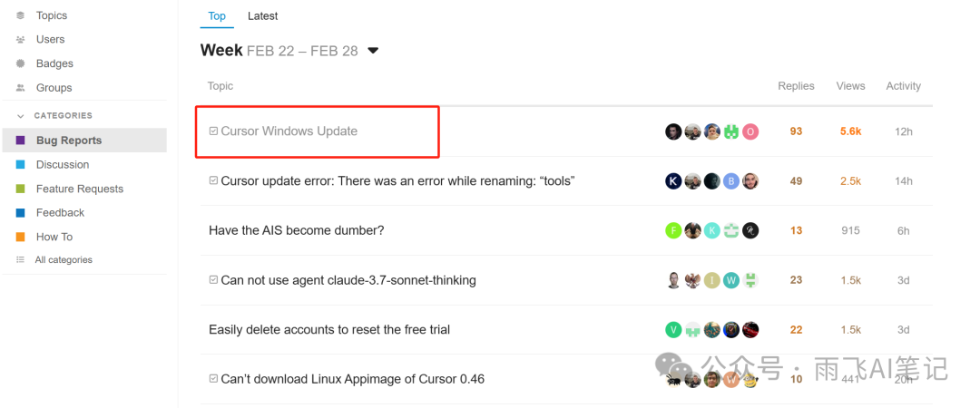Click the Badges icon in sidebar
This screenshot has height=408, width=980.
tap(21, 63)
